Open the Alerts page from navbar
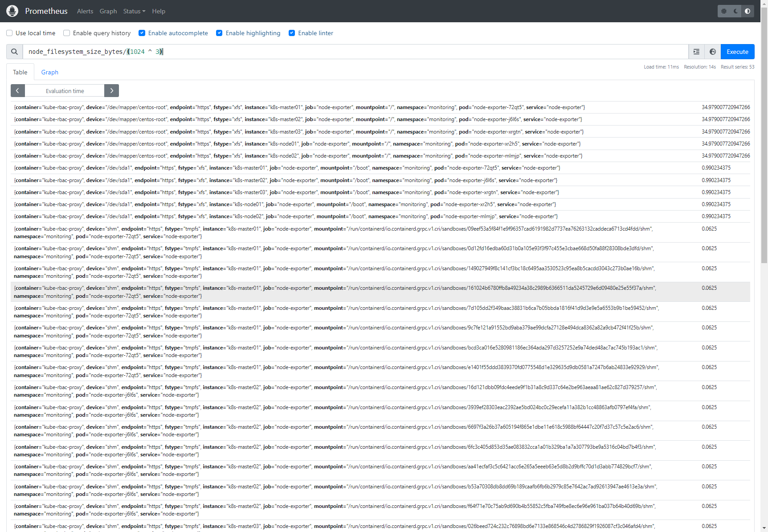This screenshot has width=768, height=532. pyautogui.click(x=85, y=11)
